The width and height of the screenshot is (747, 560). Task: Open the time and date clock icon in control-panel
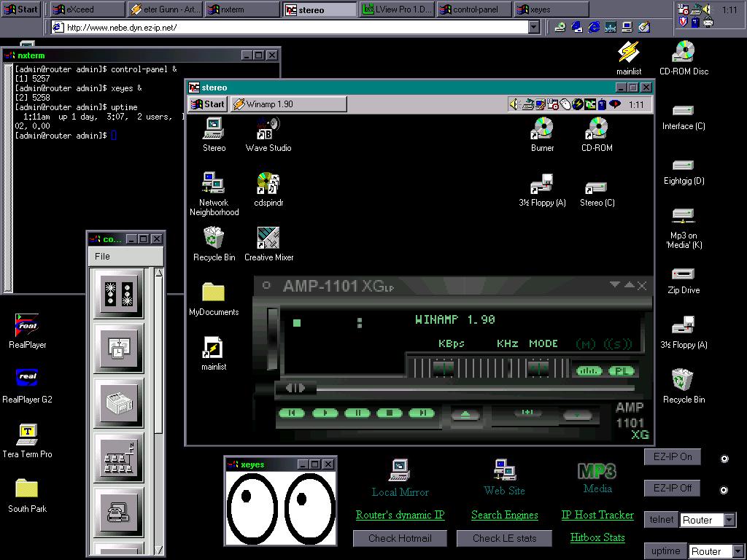click(x=119, y=348)
